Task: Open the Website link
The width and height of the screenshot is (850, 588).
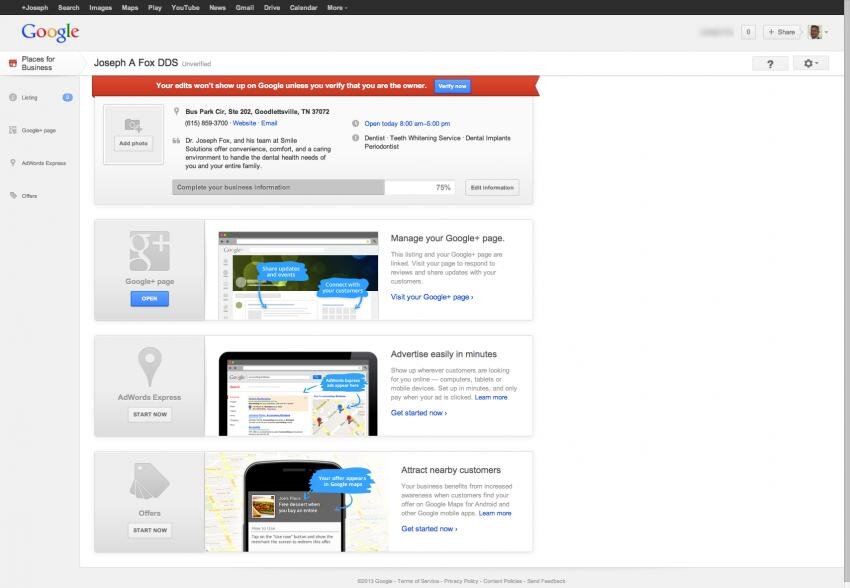Action: (x=244, y=123)
